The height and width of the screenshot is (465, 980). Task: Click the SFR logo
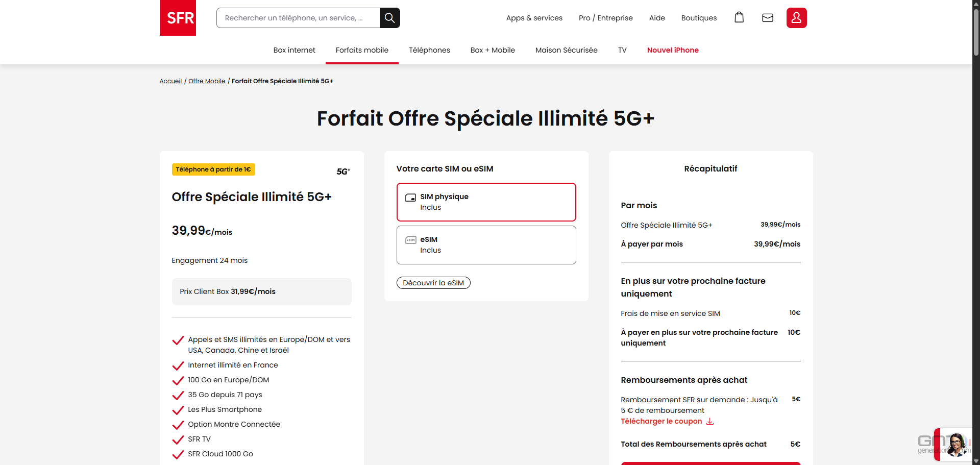[178, 18]
